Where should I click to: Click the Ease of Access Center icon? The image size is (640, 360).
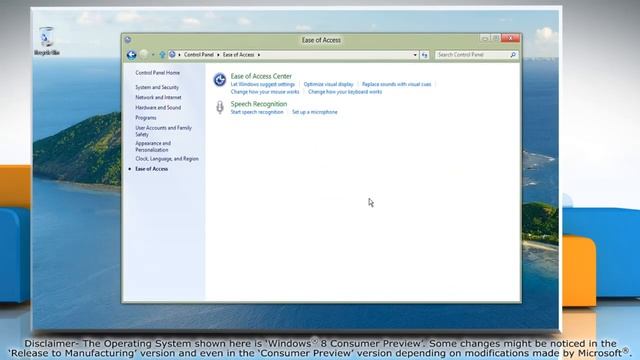pyautogui.click(x=220, y=80)
